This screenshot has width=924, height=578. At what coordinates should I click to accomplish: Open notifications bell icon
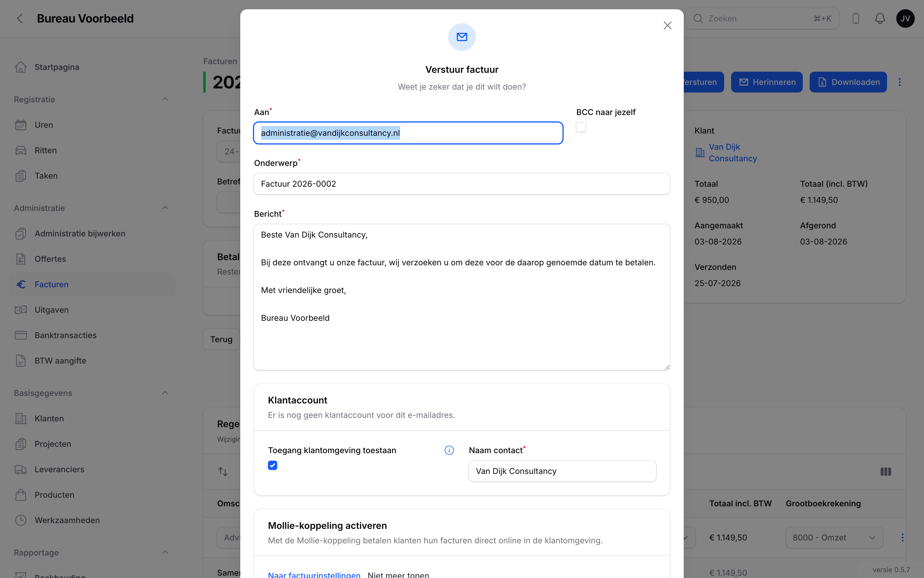click(x=880, y=18)
